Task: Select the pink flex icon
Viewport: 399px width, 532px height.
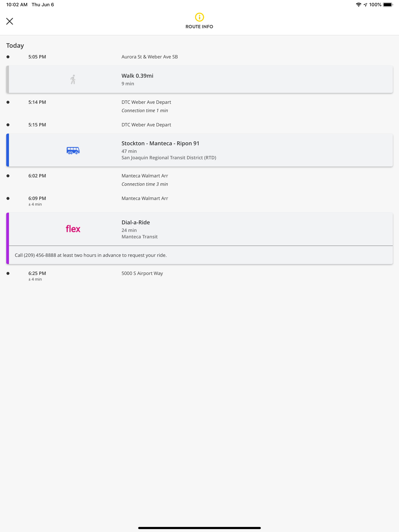Action: pyautogui.click(x=73, y=229)
